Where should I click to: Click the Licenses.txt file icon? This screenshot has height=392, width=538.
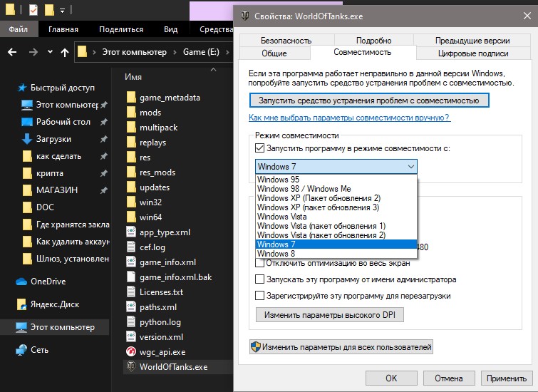[x=131, y=292]
